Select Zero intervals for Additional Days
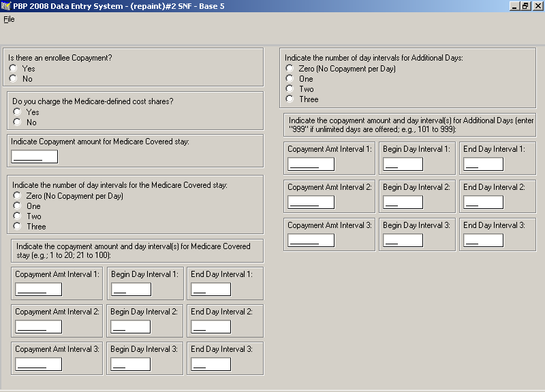Image resolution: width=545 pixels, height=392 pixels. (290, 69)
